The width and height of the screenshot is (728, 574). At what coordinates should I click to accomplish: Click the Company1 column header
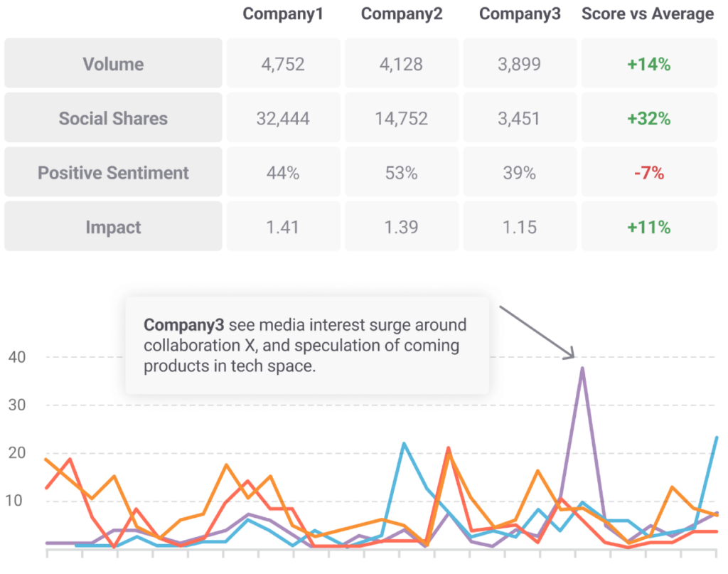tap(283, 14)
